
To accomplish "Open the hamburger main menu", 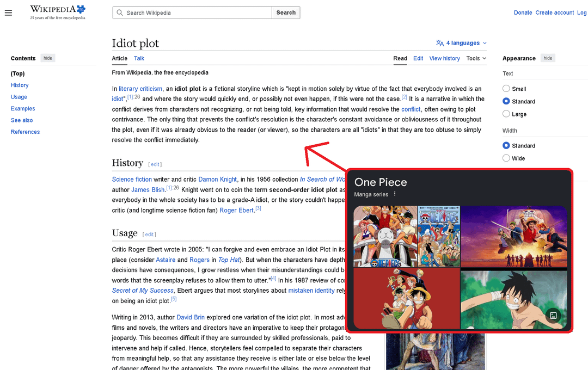I will pos(8,13).
